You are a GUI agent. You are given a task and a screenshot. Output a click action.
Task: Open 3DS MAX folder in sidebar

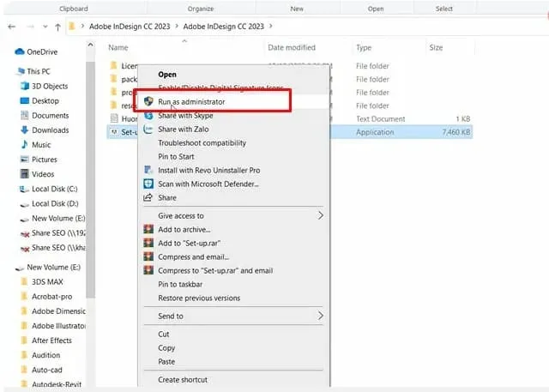tap(47, 281)
